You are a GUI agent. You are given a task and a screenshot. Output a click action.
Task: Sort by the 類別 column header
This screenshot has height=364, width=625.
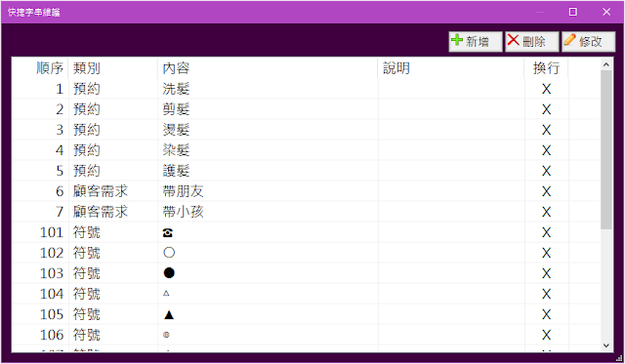[87, 68]
